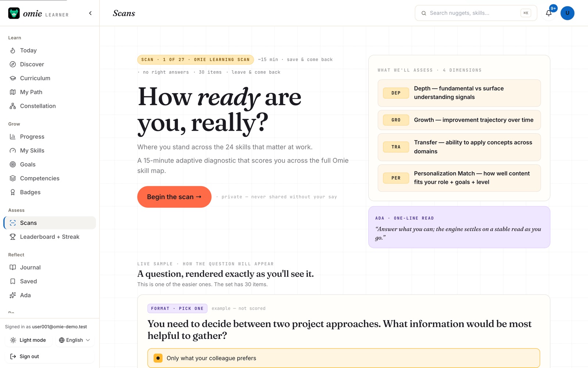
Task: Go to Today page
Action: click(x=50, y=50)
